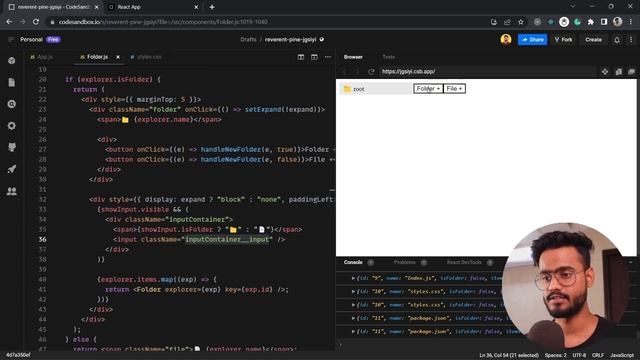The image size is (640, 360).
Task: Click the user avatar in CodeSandbox header
Action: pyautogui.click(x=506, y=40)
